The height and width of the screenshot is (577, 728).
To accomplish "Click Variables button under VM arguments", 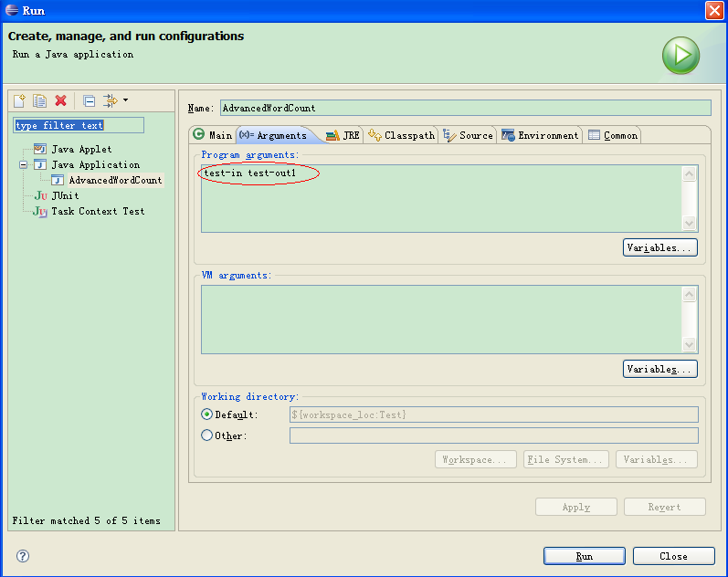I will click(659, 369).
